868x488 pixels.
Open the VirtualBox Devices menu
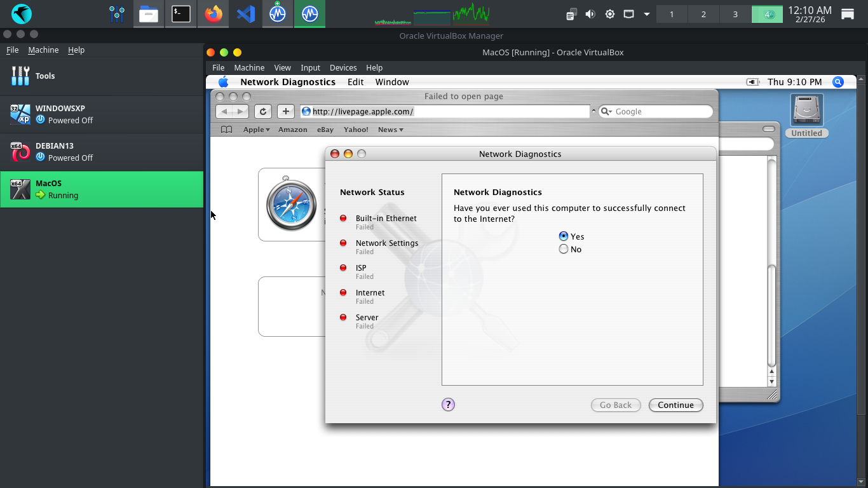click(343, 67)
